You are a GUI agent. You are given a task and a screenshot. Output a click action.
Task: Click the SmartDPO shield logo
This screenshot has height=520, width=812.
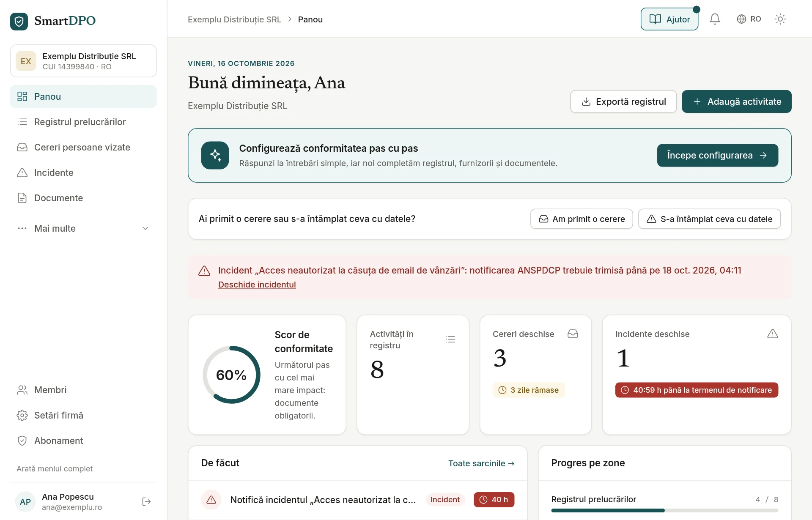pyautogui.click(x=19, y=21)
